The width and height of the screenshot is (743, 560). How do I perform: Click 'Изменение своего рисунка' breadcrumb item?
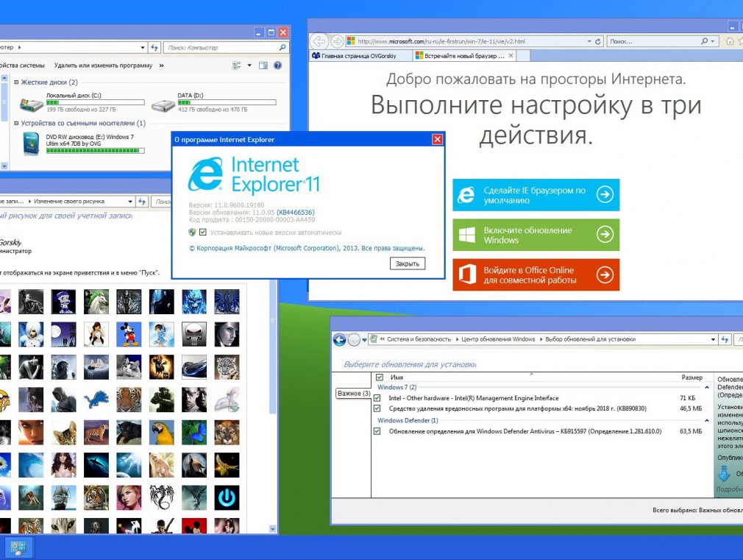coord(69,202)
